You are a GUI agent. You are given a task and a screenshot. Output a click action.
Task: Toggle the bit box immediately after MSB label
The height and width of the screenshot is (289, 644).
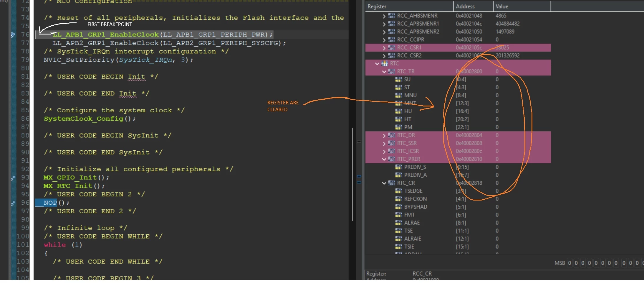[569, 263]
